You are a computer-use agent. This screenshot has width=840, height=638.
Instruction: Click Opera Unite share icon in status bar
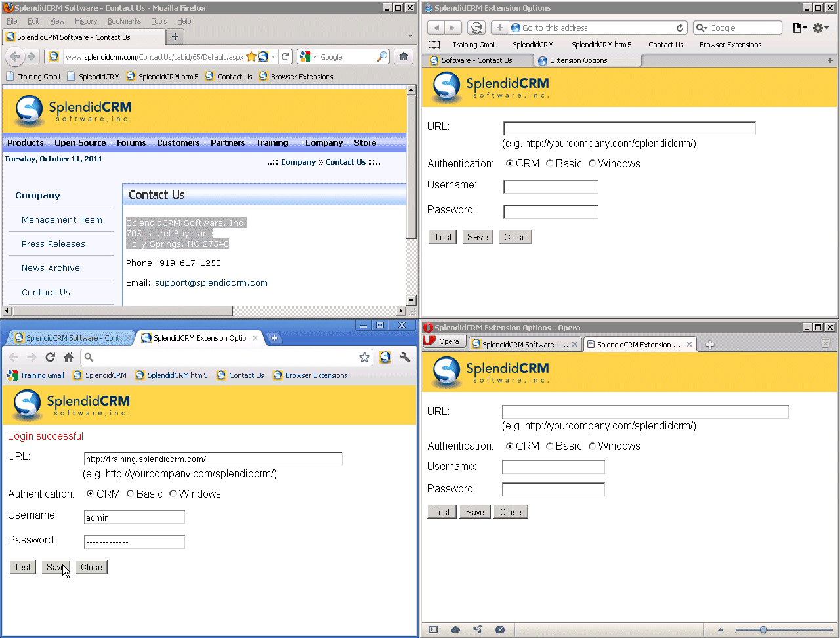478,629
